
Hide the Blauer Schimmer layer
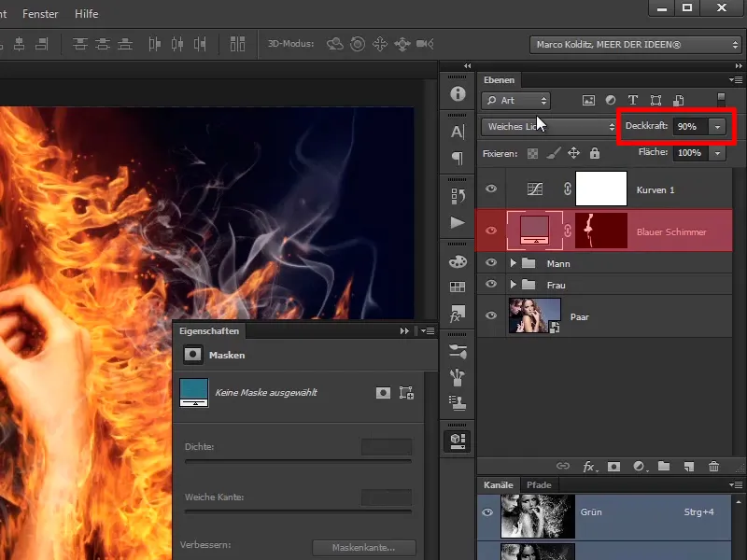(491, 231)
